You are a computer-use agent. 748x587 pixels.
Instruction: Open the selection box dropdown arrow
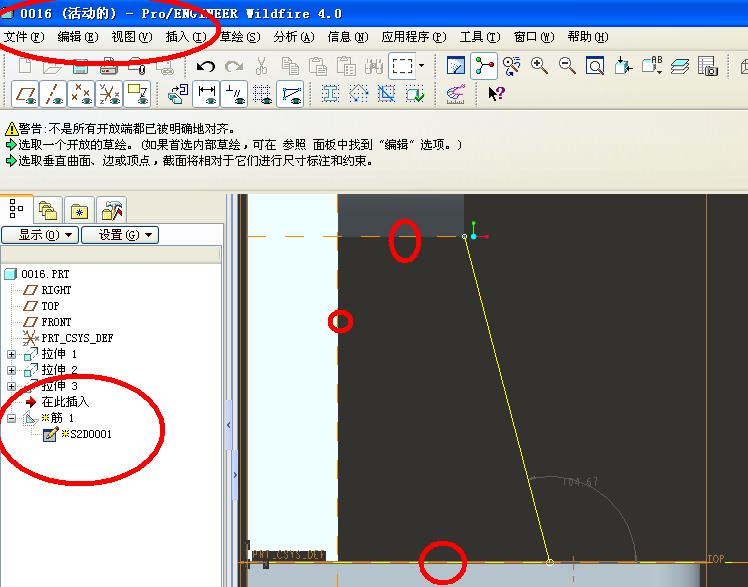[421, 65]
